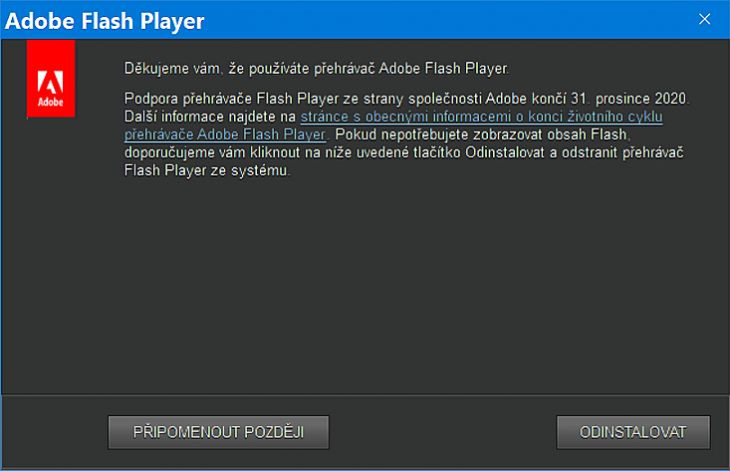730x471 pixels.
Task: Click the 'Adobe Flash Player' window title
Action: click(105, 21)
